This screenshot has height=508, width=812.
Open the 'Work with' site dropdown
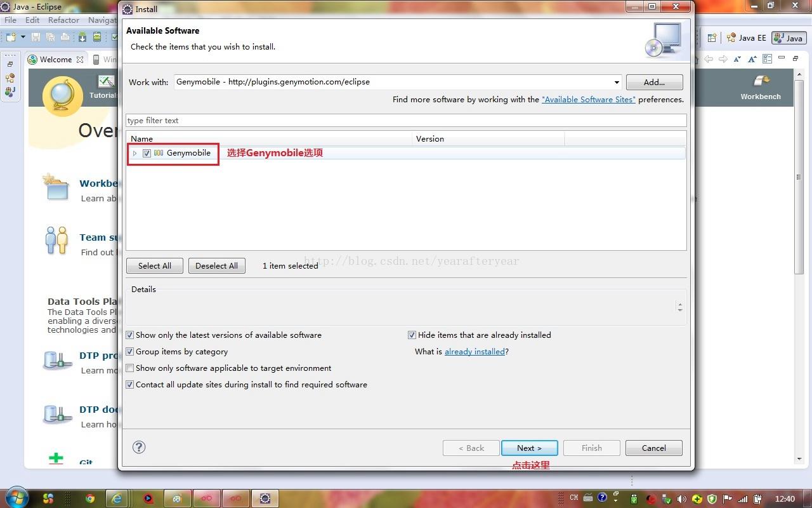616,82
